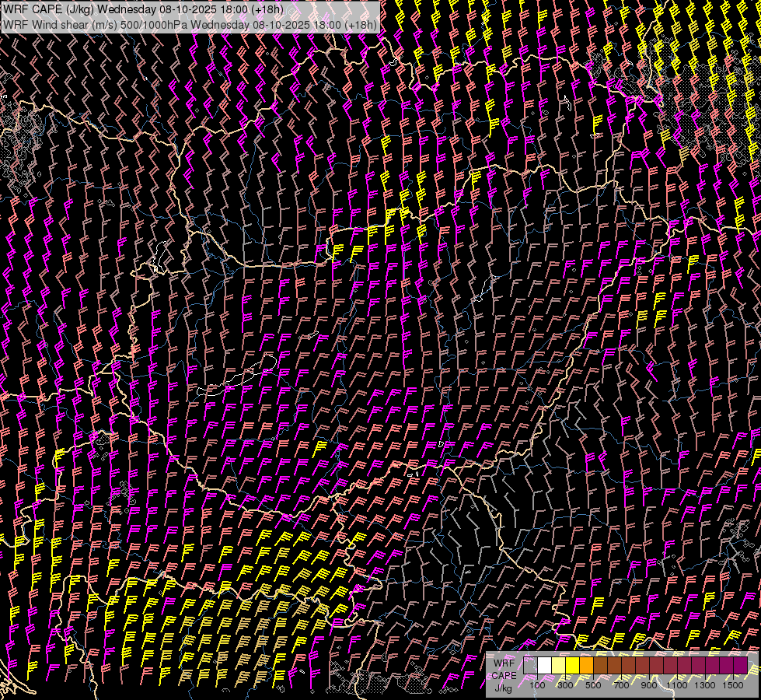This screenshot has height=700, width=761.
Task: Select the orange CAPE legend swatch
Action: (586, 666)
